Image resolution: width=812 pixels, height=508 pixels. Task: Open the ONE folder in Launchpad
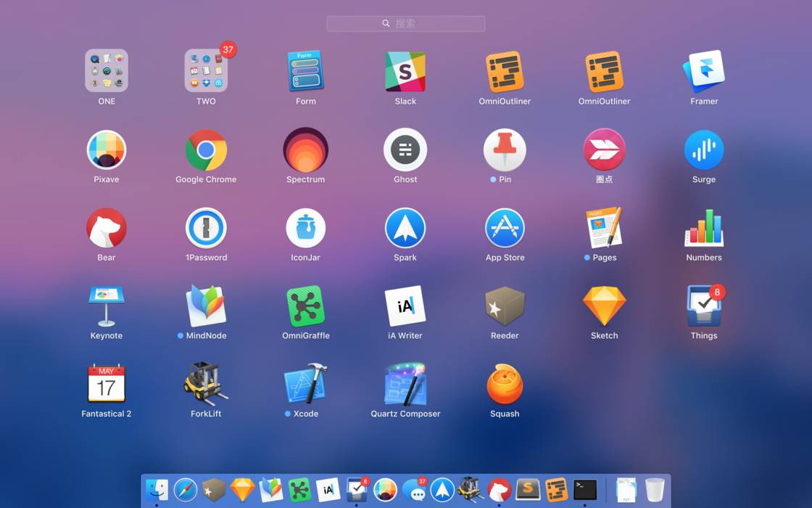click(106, 71)
